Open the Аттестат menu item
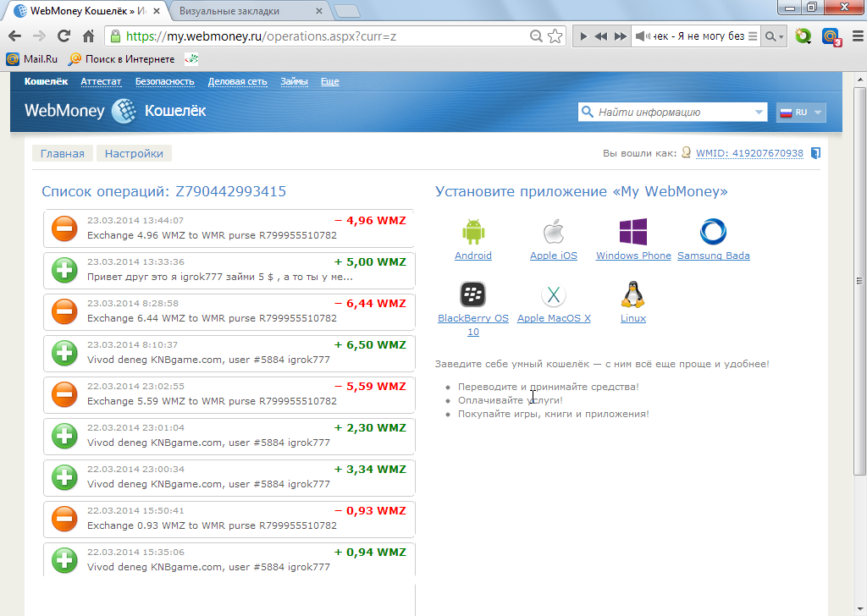 coord(101,81)
